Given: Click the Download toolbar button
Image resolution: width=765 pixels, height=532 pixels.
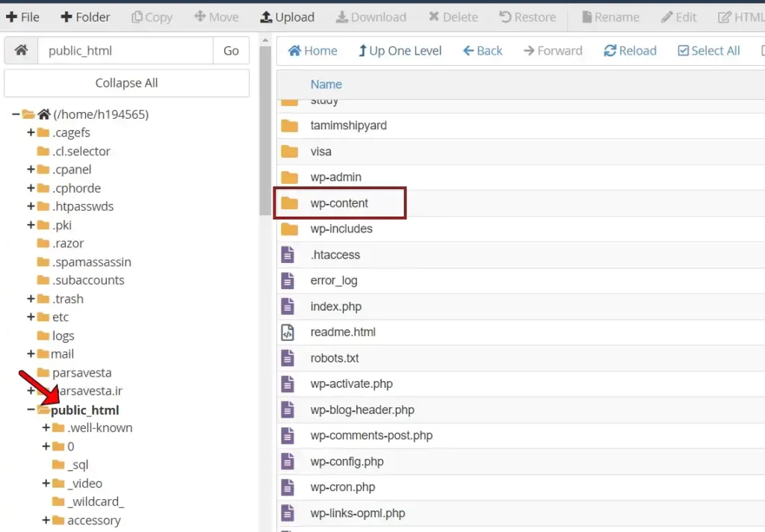Looking at the screenshot, I should (371, 17).
